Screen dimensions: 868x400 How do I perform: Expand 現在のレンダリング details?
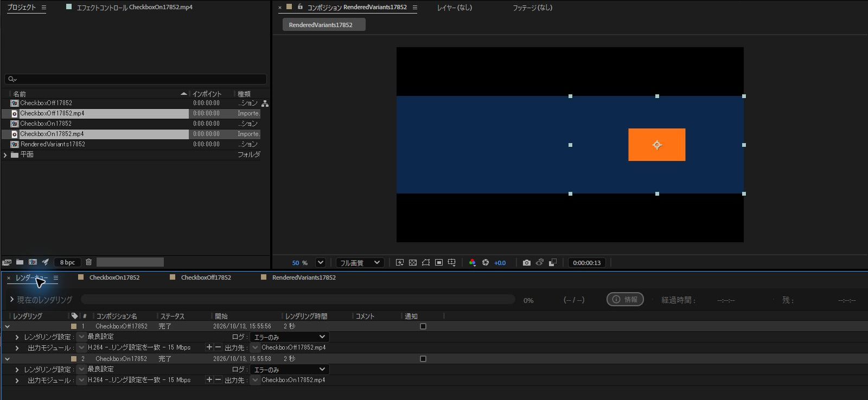[x=11, y=299]
